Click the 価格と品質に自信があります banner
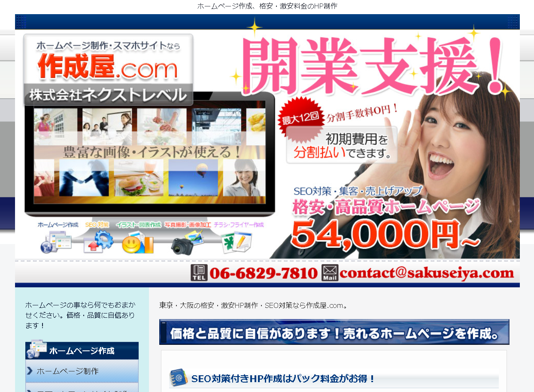This screenshot has height=392, width=534. (x=334, y=332)
